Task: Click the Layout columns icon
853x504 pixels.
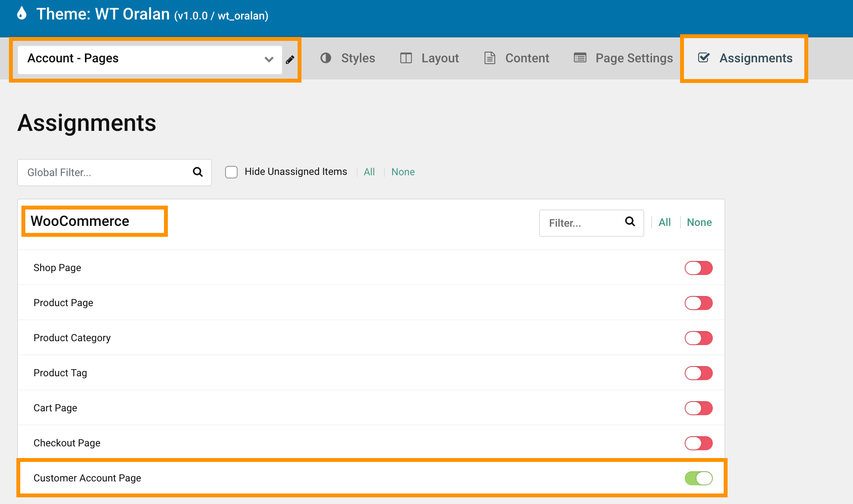Action: click(406, 58)
